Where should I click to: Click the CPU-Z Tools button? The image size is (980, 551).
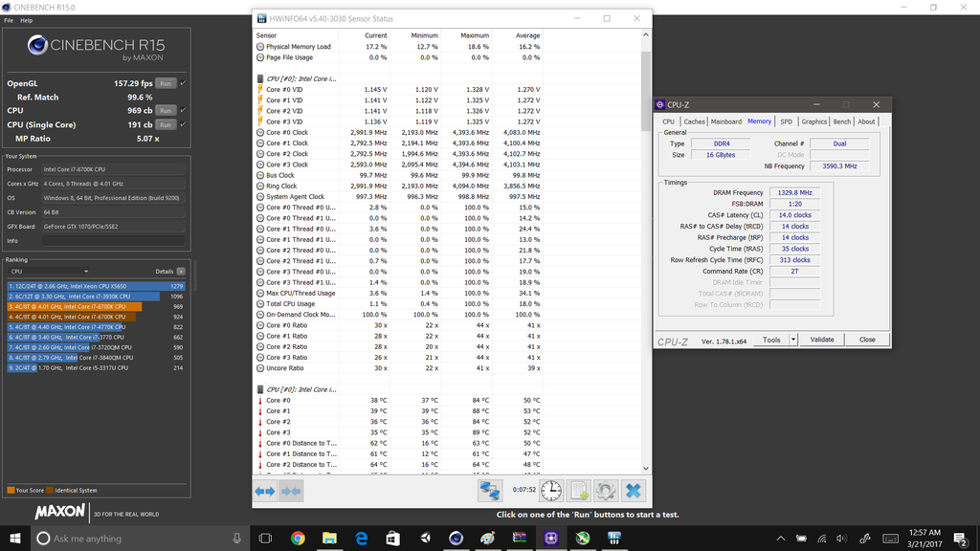tap(771, 340)
